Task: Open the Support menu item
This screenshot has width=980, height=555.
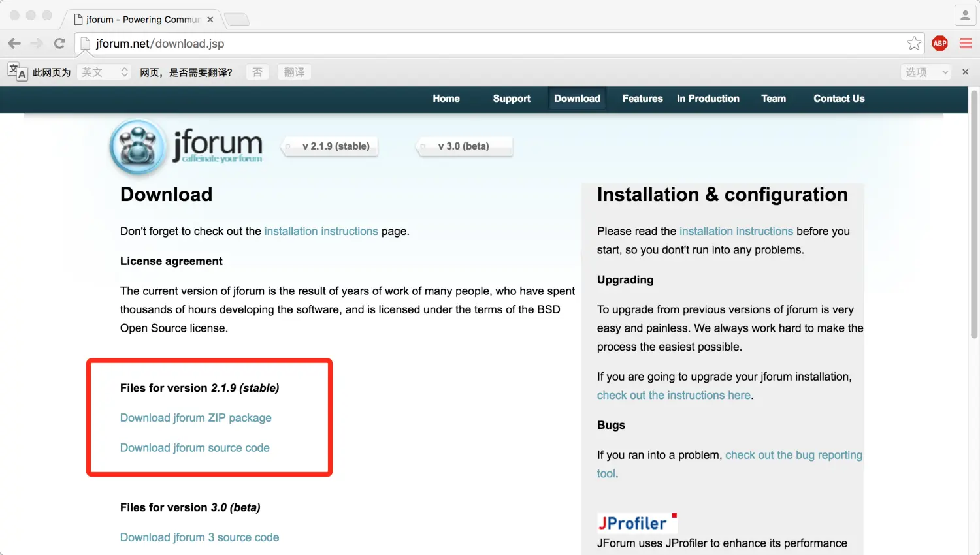Action: pos(512,99)
